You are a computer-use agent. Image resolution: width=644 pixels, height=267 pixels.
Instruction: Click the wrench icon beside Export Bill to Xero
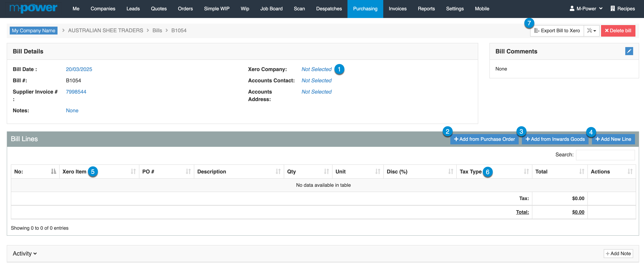coord(589,31)
